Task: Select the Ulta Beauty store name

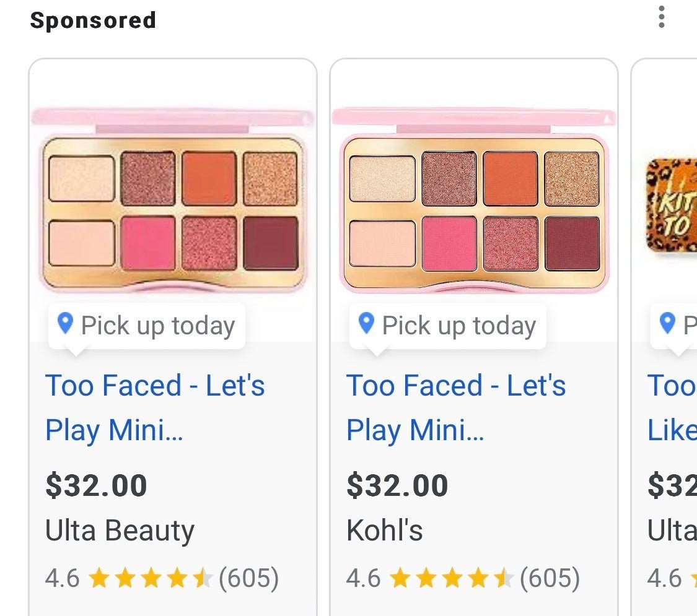Action: 120,531
